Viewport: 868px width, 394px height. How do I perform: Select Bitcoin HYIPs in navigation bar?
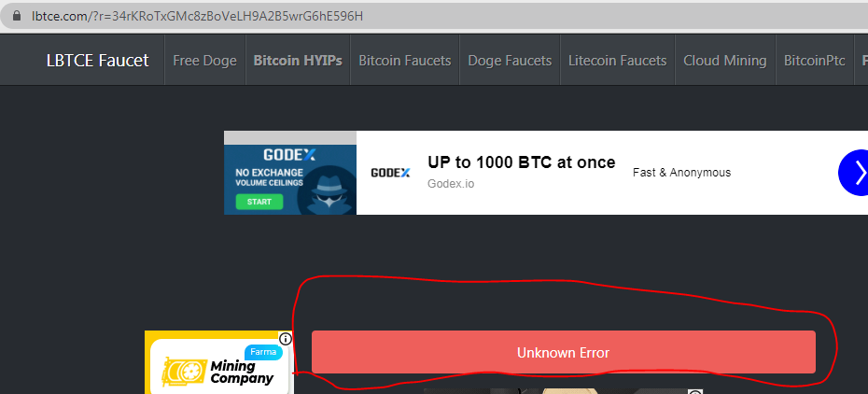298,61
